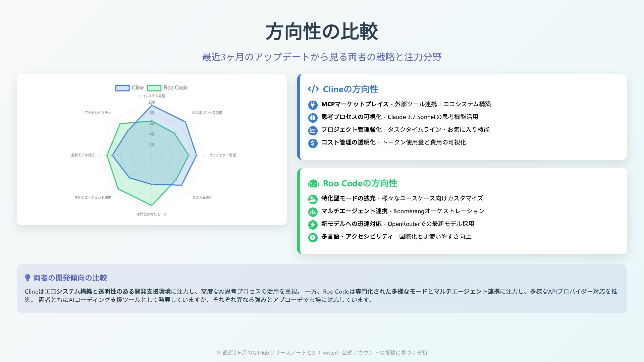The height and width of the screenshot is (362, 644).
Task: Click the コスト最適化 axis label
Action: [202, 197]
